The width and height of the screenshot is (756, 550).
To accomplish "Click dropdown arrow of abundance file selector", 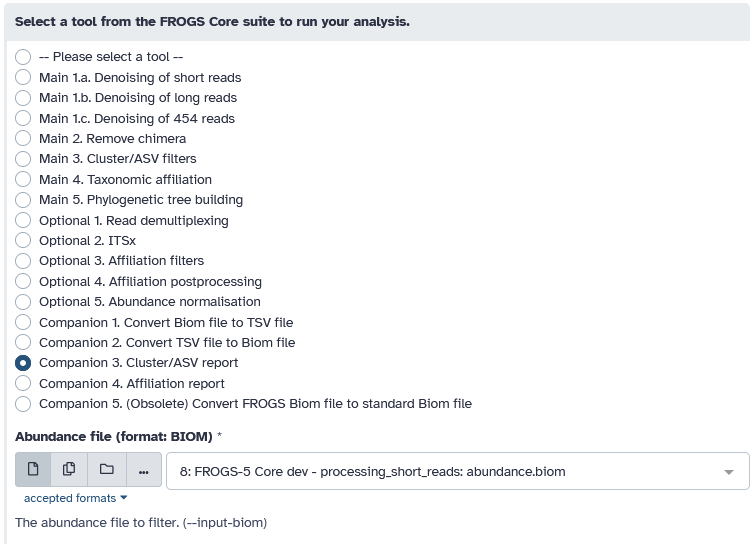I will click(x=729, y=471).
